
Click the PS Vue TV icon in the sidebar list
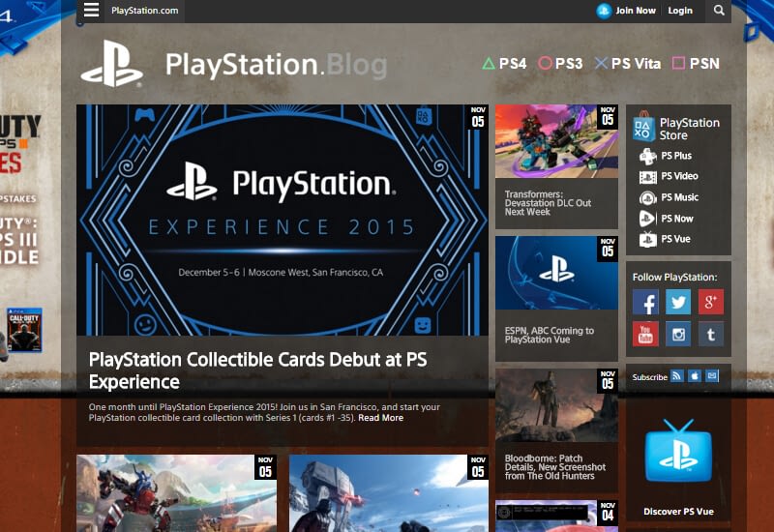[647, 239]
